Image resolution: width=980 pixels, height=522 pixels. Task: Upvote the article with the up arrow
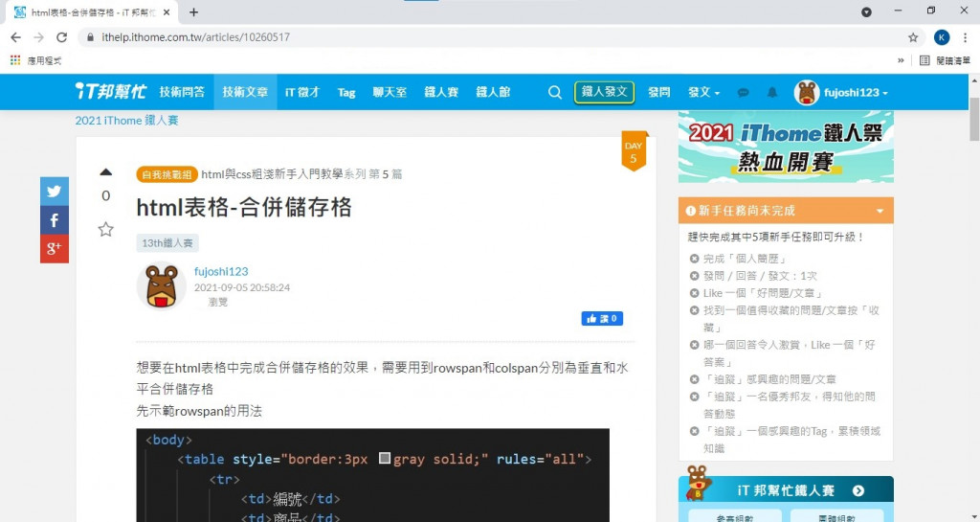click(x=105, y=171)
